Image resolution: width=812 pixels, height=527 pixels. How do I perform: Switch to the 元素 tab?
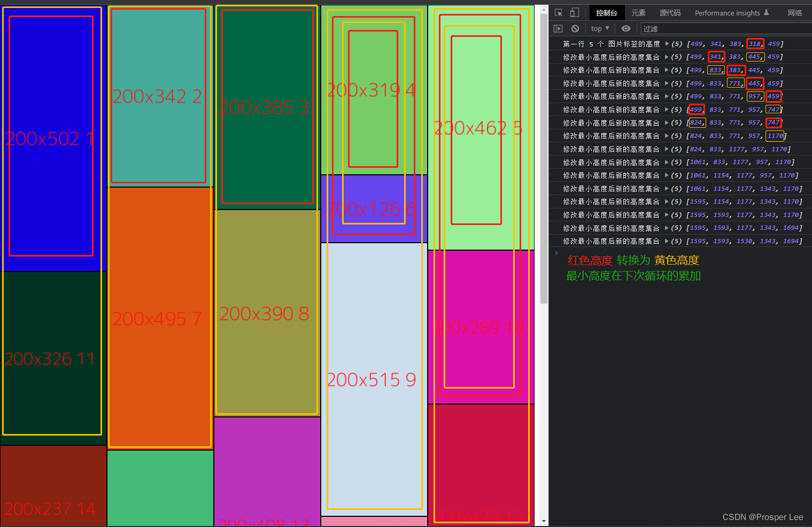(x=638, y=13)
